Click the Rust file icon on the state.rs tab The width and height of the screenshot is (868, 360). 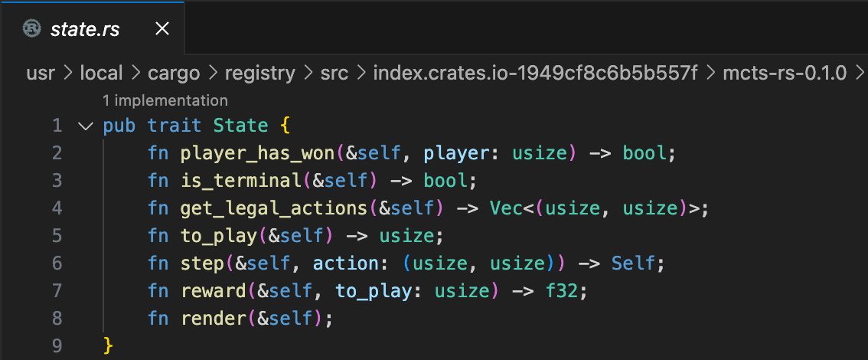(32, 29)
